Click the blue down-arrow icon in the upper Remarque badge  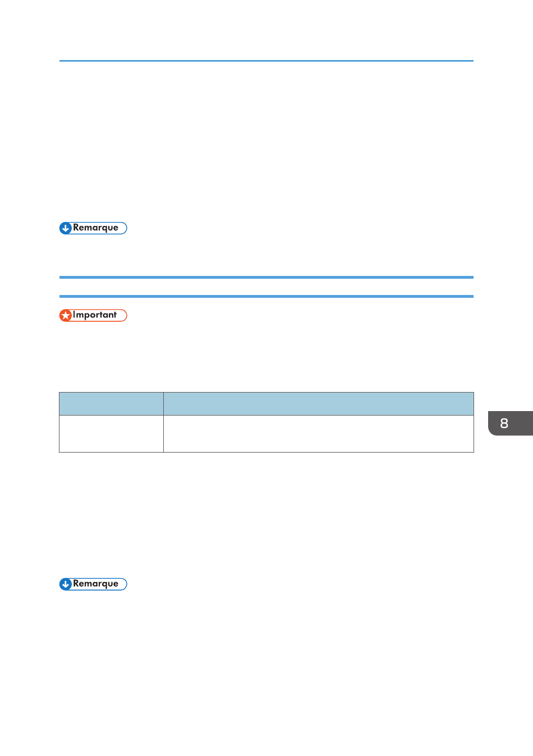tap(66, 228)
